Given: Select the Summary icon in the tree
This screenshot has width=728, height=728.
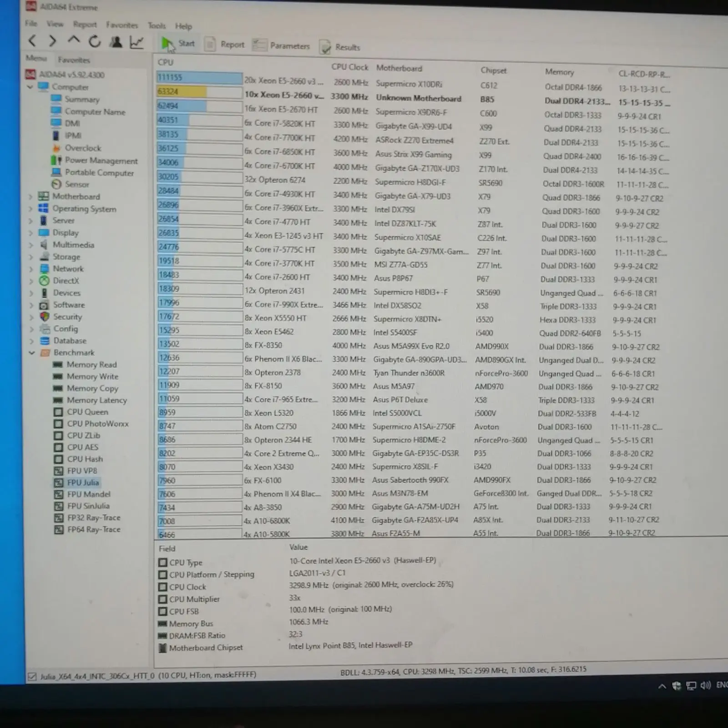Looking at the screenshot, I should tap(56, 99).
